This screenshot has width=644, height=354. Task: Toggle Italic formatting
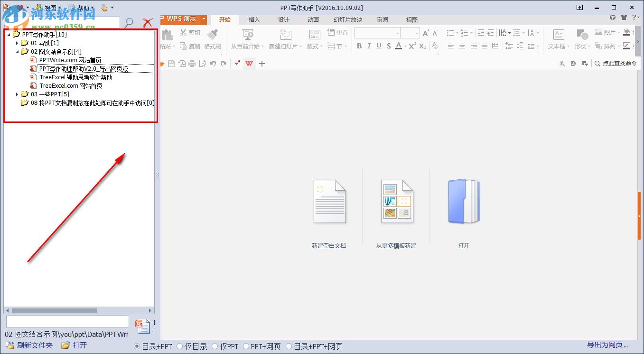pos(369,46)
